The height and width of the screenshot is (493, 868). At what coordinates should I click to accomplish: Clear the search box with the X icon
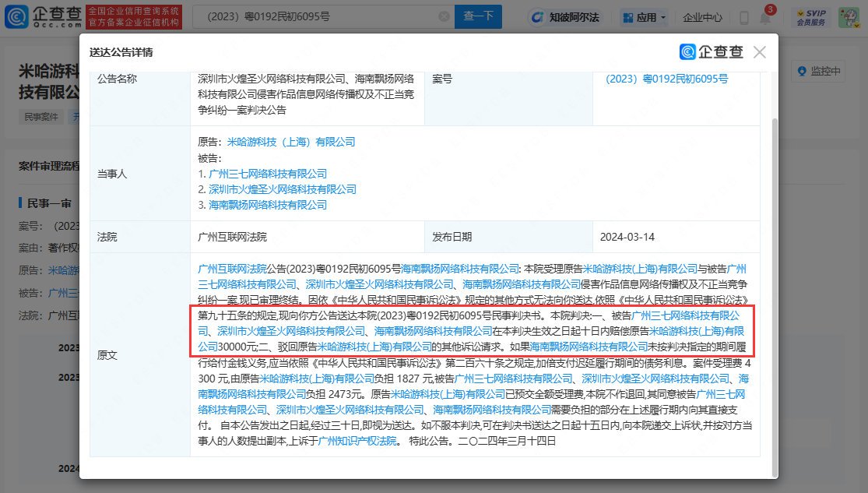444,16
